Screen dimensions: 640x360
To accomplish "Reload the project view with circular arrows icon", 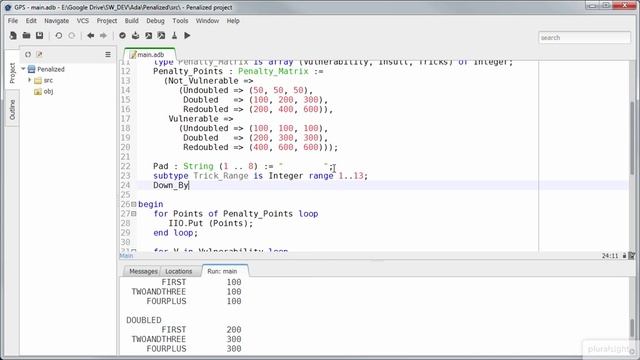I will pos(28,54).
